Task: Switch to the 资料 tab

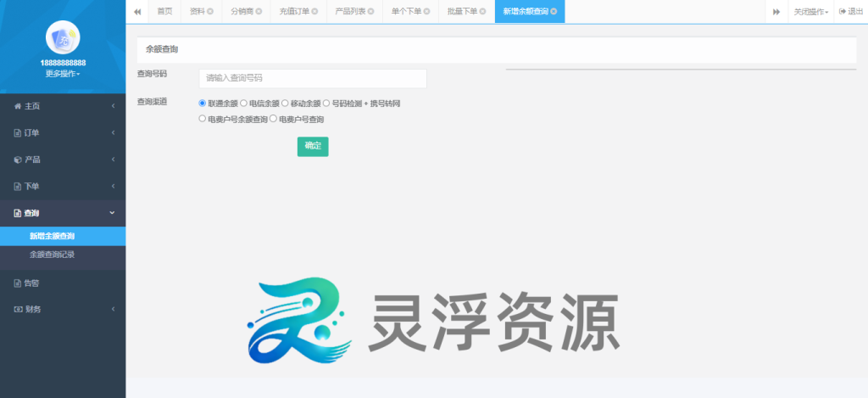Action: coord(197,12)
